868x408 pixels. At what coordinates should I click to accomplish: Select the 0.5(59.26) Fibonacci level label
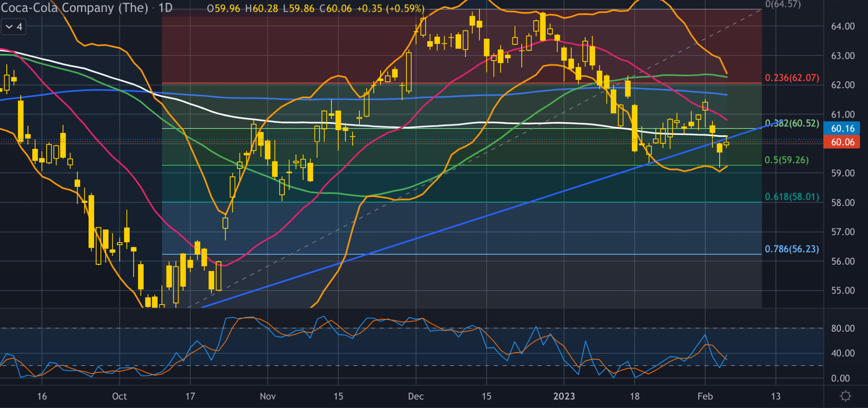pos(787,160)
